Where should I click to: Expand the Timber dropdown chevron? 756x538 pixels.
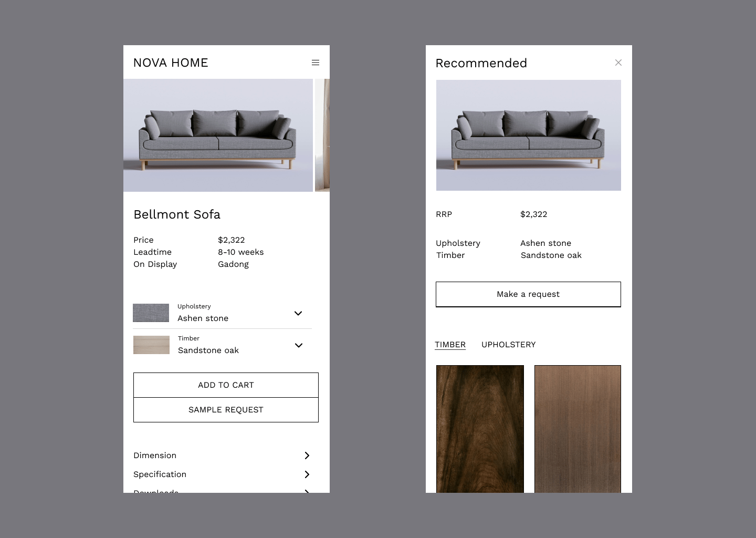(x=299, y=345)
